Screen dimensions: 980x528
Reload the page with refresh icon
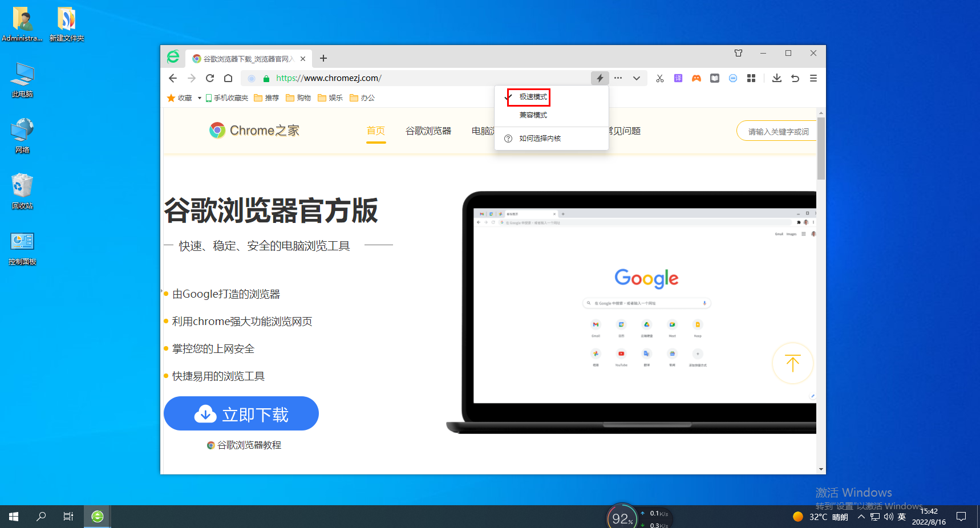[x=210, y=78]
